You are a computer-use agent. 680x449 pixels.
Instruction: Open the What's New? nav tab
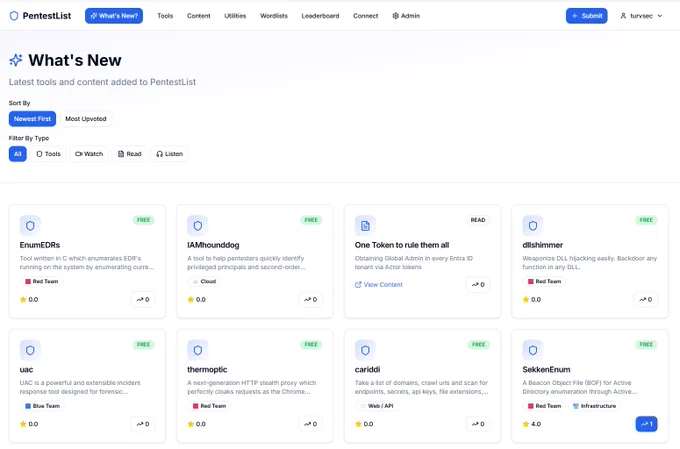pos(114,16)
